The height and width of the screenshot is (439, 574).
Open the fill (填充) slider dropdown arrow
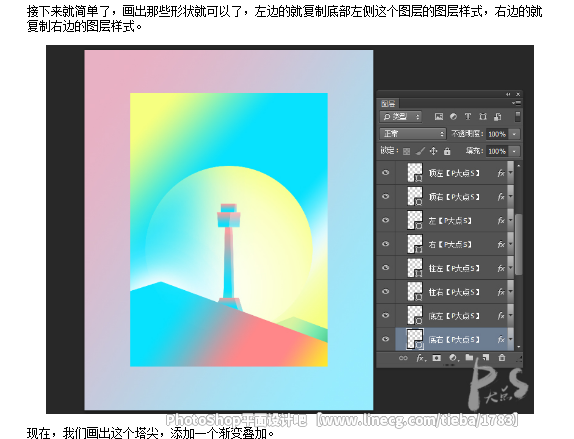pyautogui.click(x=514, y=151)
